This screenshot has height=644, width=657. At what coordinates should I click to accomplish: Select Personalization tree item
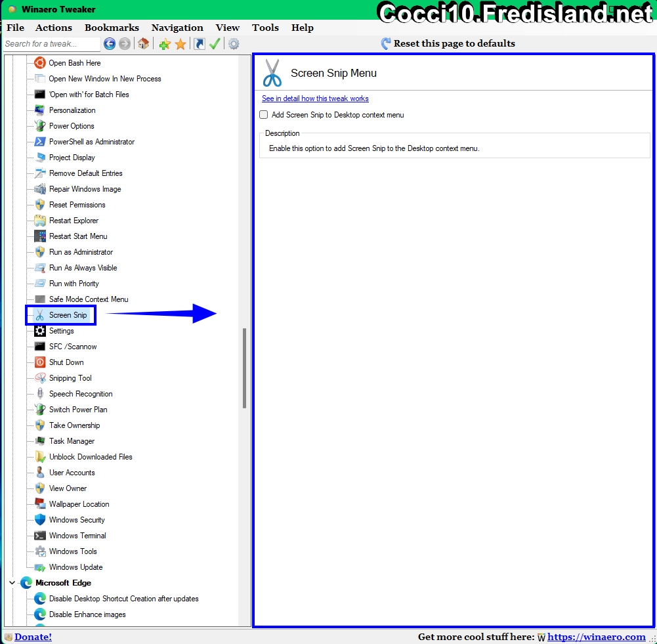(x=72, y=110)
